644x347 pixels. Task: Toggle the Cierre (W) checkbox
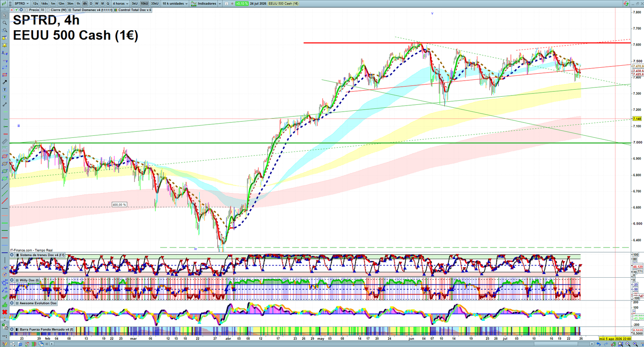48,10
